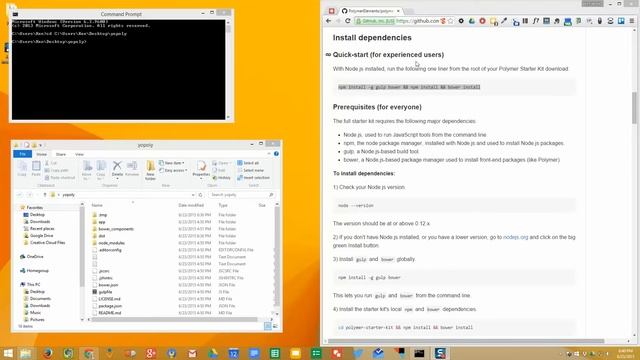
Task: Go up one folder level in Explorer
Action: click(45, 195)
